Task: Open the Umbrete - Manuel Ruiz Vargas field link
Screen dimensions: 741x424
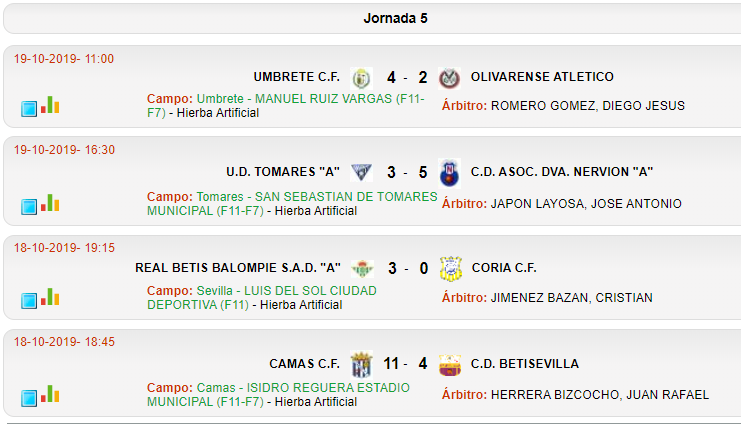Action: tap(286, 106)
